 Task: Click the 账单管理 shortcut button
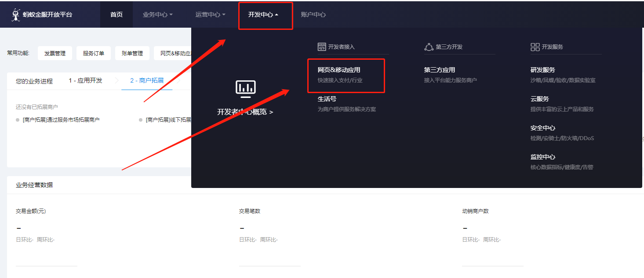click(x=132, y=53)
